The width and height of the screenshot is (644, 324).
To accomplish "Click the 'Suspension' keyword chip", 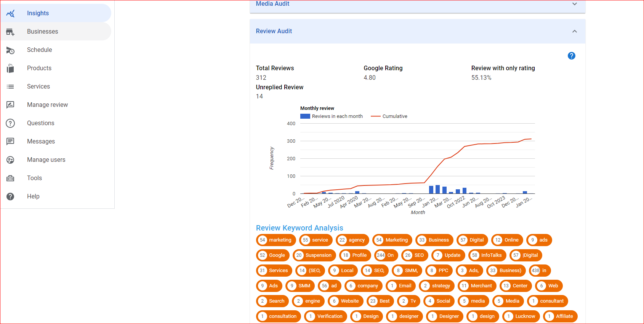I will click(314, 255).
